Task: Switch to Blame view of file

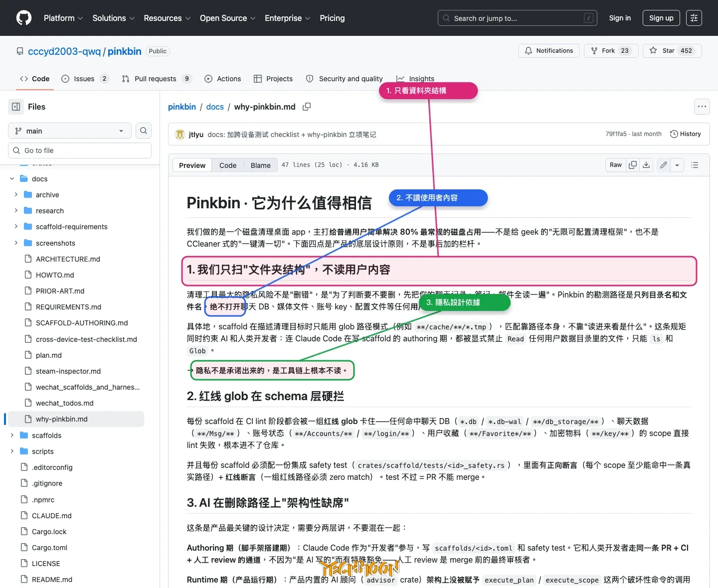Action: click(260, 165)
